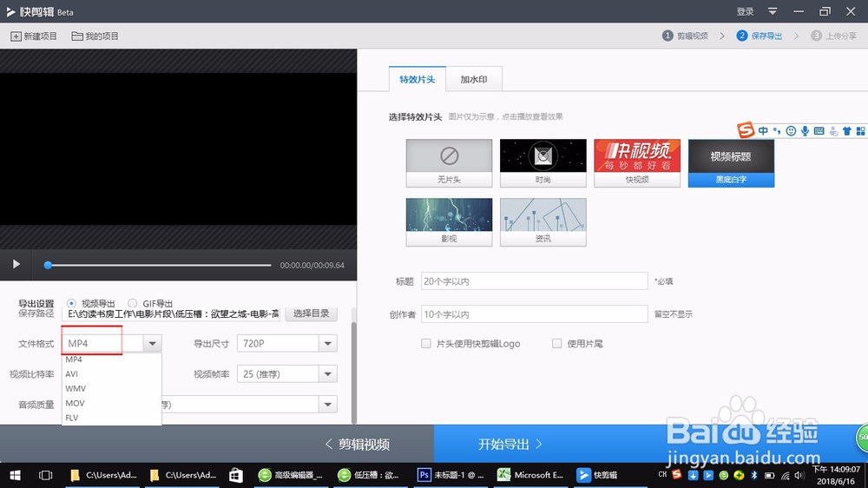The height and width of the screenshot is (488, 868).
Task: Switch to Photoshop 未标题-1 taskbar item
Action: point(451,475)
